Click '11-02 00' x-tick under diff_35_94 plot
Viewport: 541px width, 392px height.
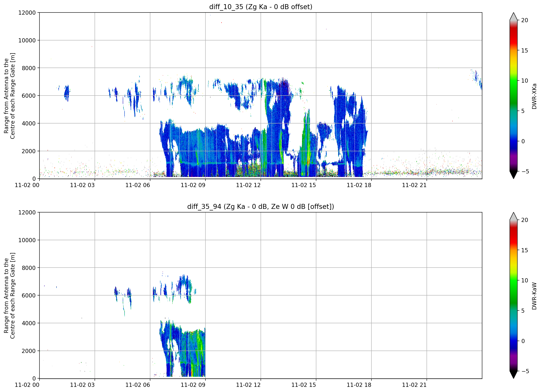(x=27, y=385)
